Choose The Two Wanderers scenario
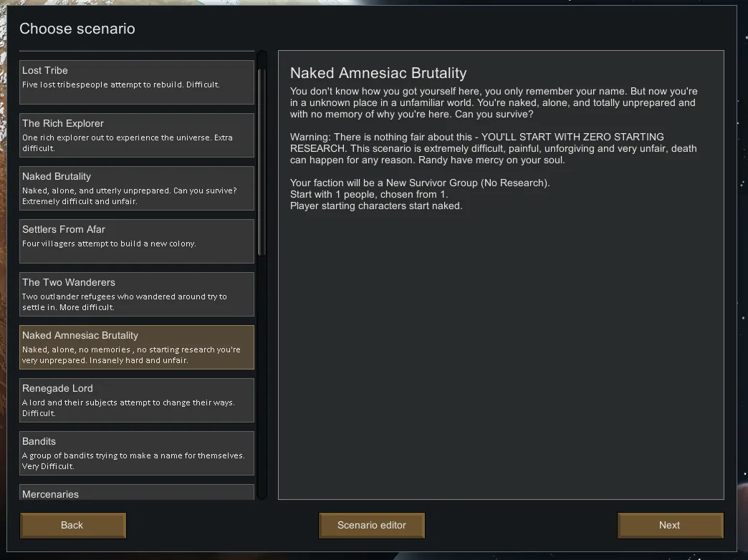Screen dimensions: 748x560 [136, 294]
